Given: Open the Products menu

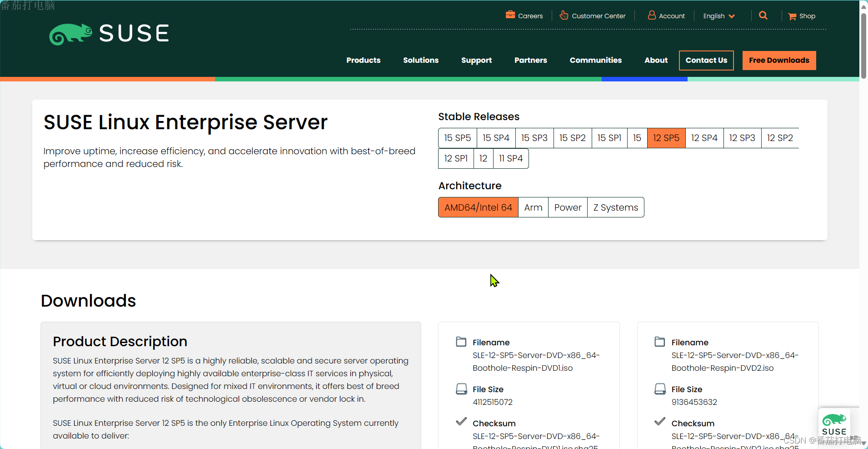Looking at the screenshot, I should click(x=363, y=60).
